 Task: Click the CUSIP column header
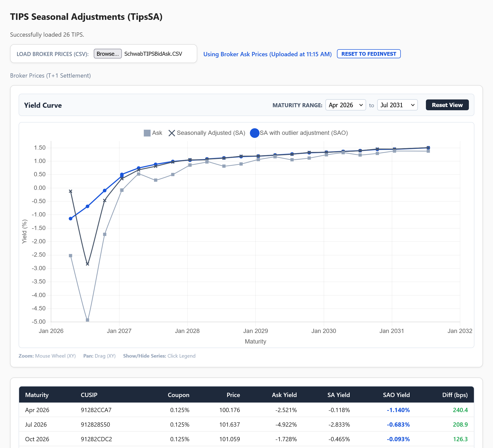click(x=89, y=395)
